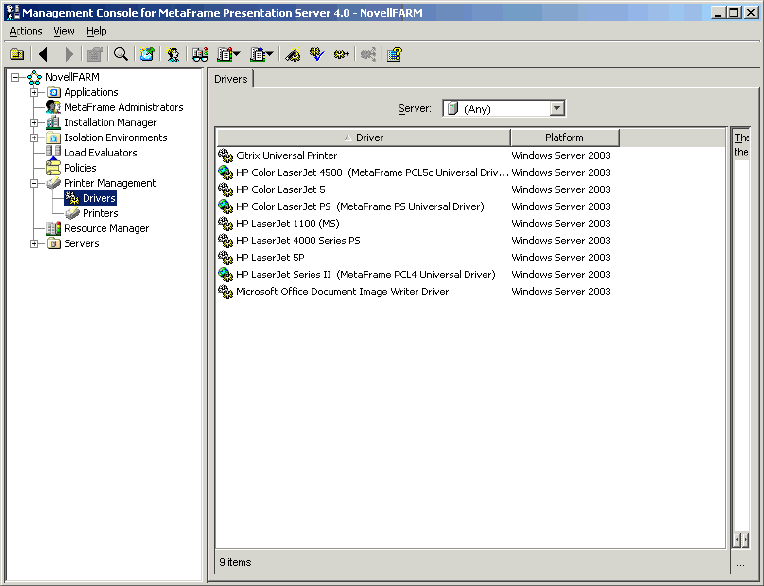The width and height of the screenshot is (764, 586).
Task: Sort by the Platform column header
Action: (565, 138)
